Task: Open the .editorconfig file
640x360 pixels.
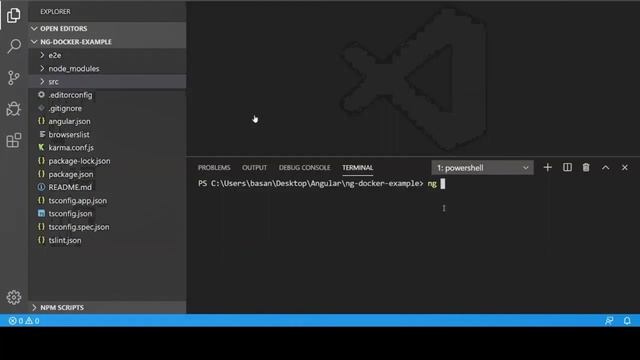Action: [70, 95]
